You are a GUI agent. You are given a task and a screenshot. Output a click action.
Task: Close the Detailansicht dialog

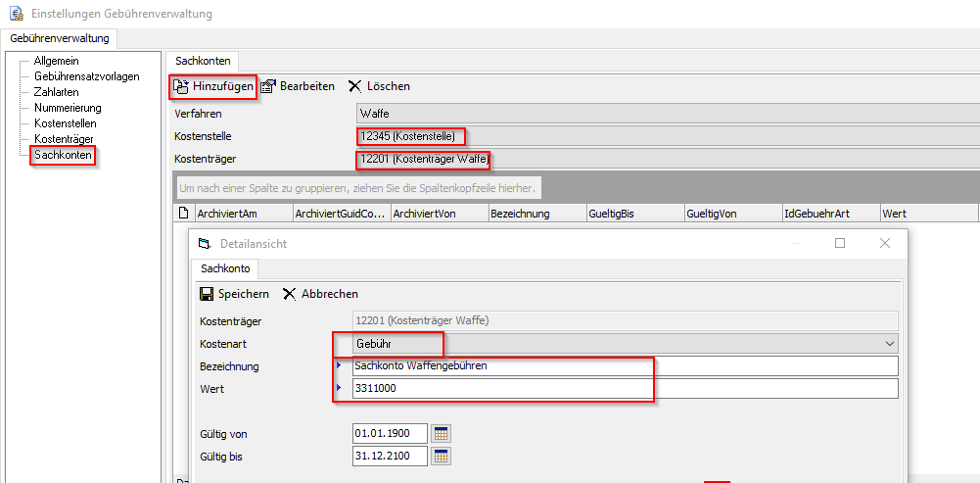[885, 243]
